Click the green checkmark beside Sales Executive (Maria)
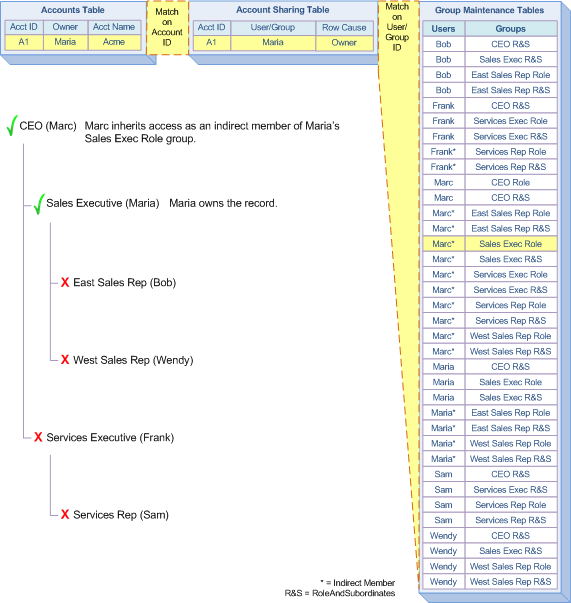Screen dimensions: 571x603 click(39, 204)
